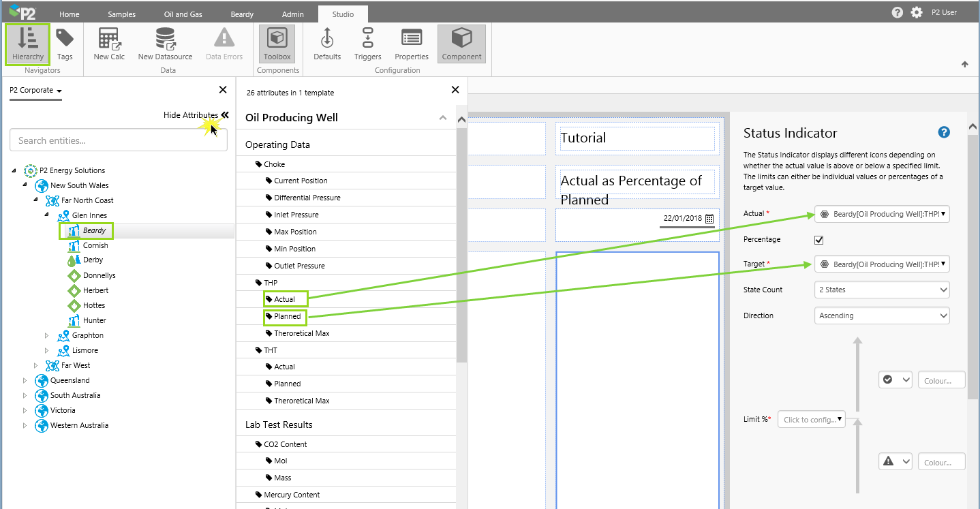
Task: Switch to the Oil and Gas tab
Action: pyautogui.click(x=183, y=14)
